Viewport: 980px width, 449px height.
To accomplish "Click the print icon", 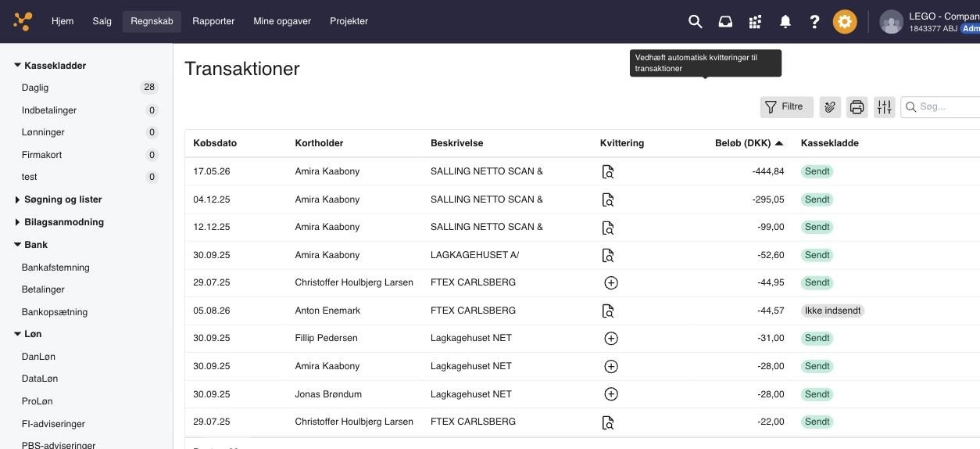I will pos(857,107).
